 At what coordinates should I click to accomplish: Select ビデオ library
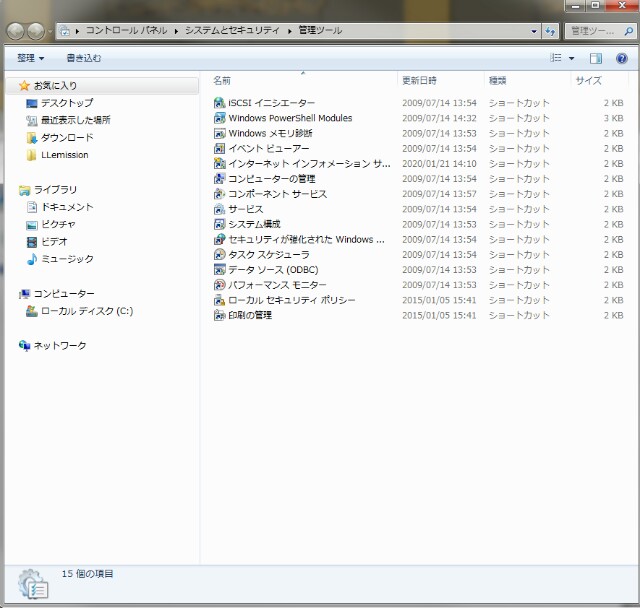pos(54,242)
